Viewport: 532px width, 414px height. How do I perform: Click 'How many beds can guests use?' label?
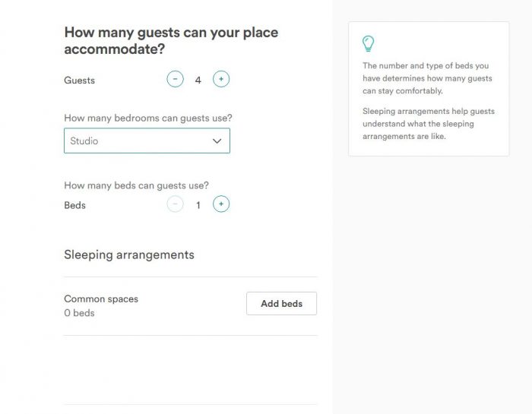click(136, 185)
